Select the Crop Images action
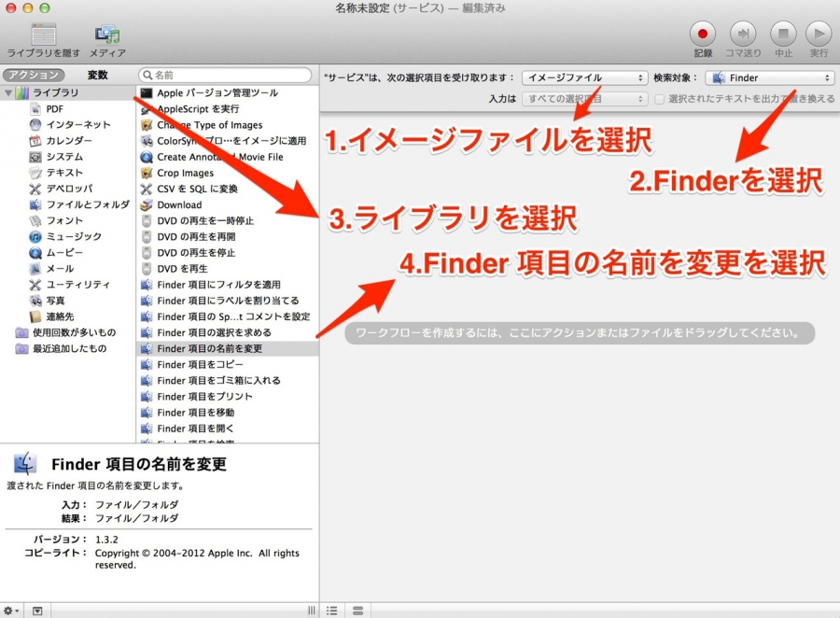840x618 pixels. (x=228, y=173)
